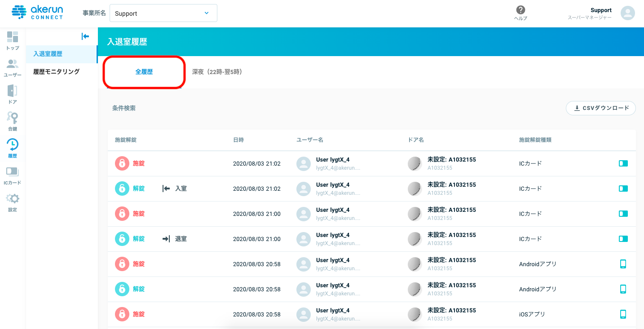Viewport: 644px width, 329px height.
Task: Click the lock icon in the Androidアプリ 施錠 row
Action: coord(122,264)
